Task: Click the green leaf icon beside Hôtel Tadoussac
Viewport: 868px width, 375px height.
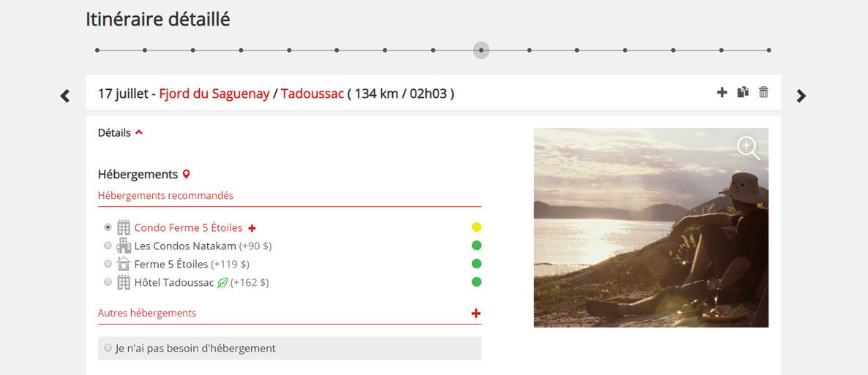Action: pyautogui.click(x=222, y=283)
